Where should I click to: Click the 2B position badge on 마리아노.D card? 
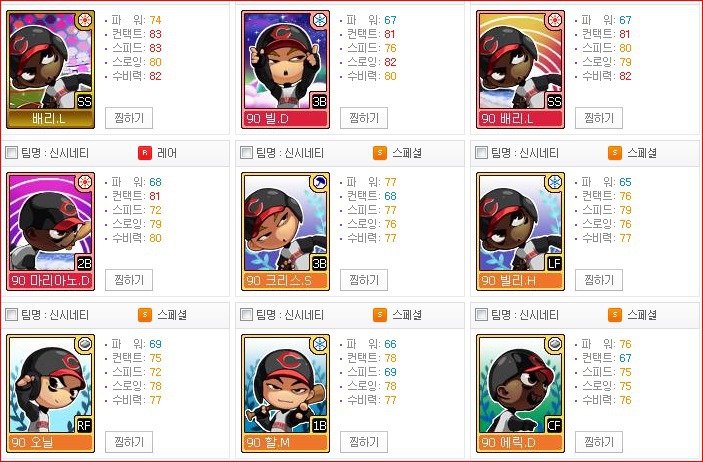tap(84, 263)
